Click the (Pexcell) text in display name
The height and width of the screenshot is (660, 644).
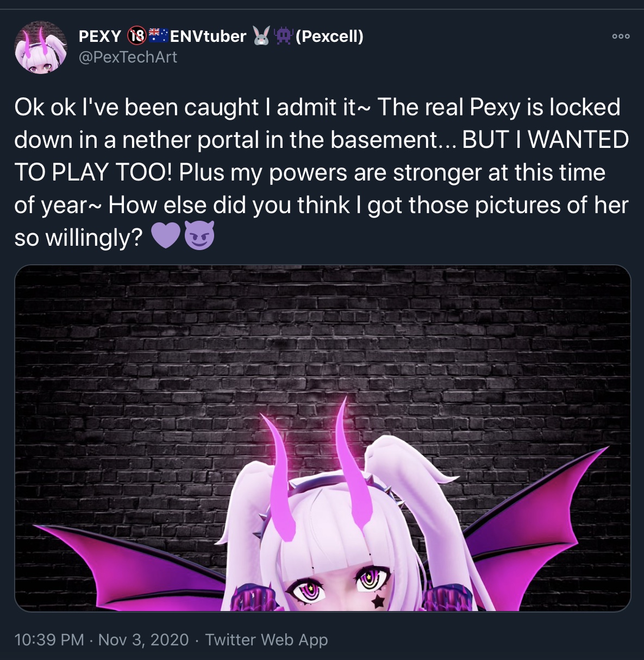(x=329, y=36)
